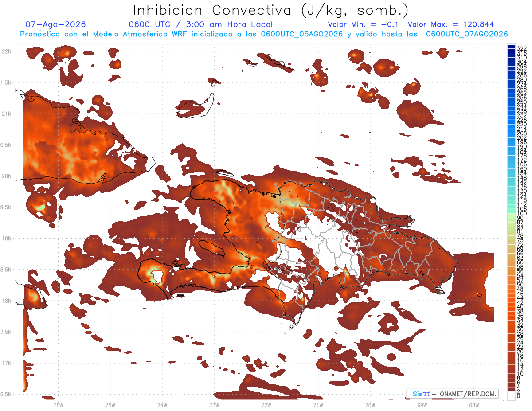
Task: Click the 75W longitude label
Action: click(110, 405)
